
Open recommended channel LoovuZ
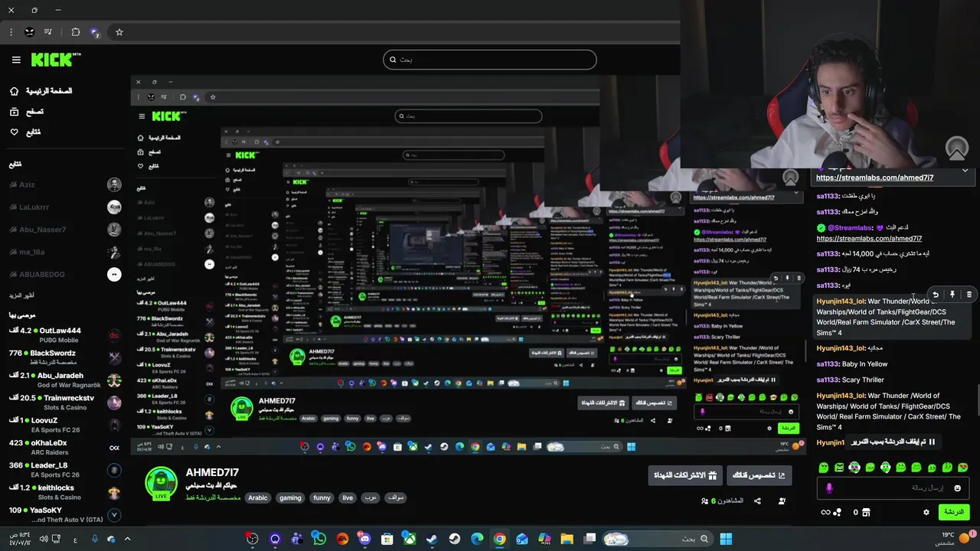pos(65,425)
